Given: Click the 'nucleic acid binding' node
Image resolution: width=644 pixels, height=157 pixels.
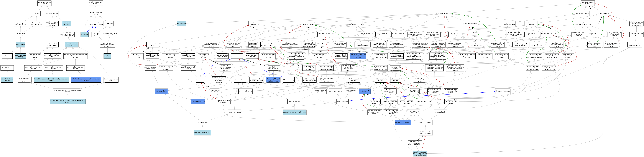Looking at the screenshot, I should click(21, 34).
